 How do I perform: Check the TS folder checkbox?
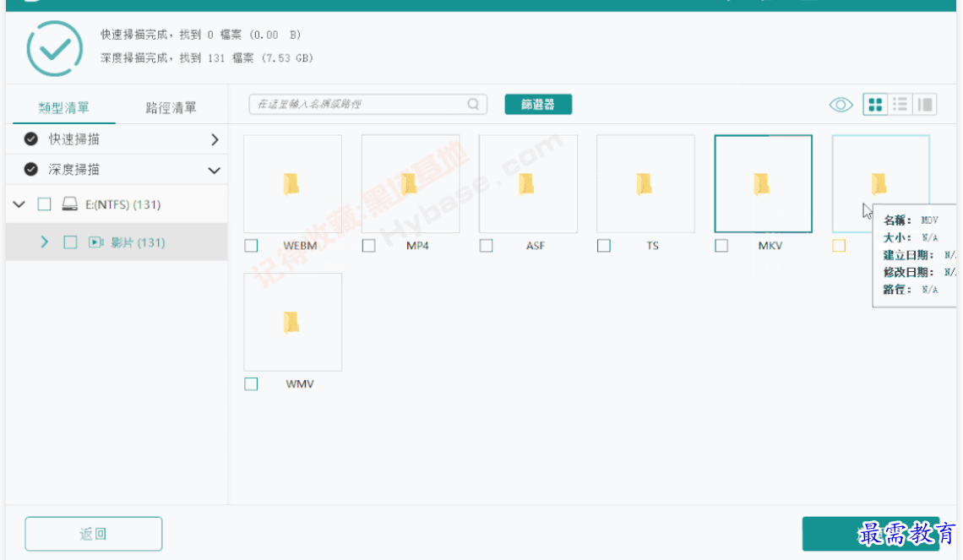(604, 246)
